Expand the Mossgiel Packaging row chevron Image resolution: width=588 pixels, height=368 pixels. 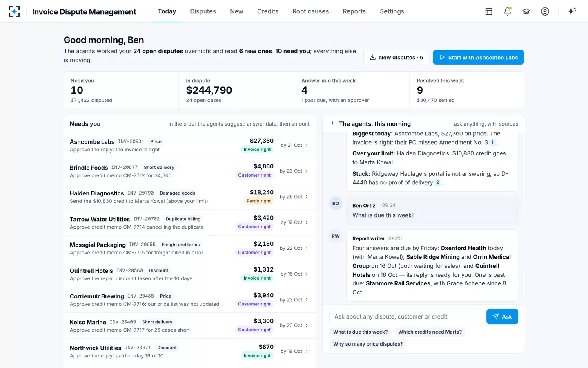click(307, 248)
